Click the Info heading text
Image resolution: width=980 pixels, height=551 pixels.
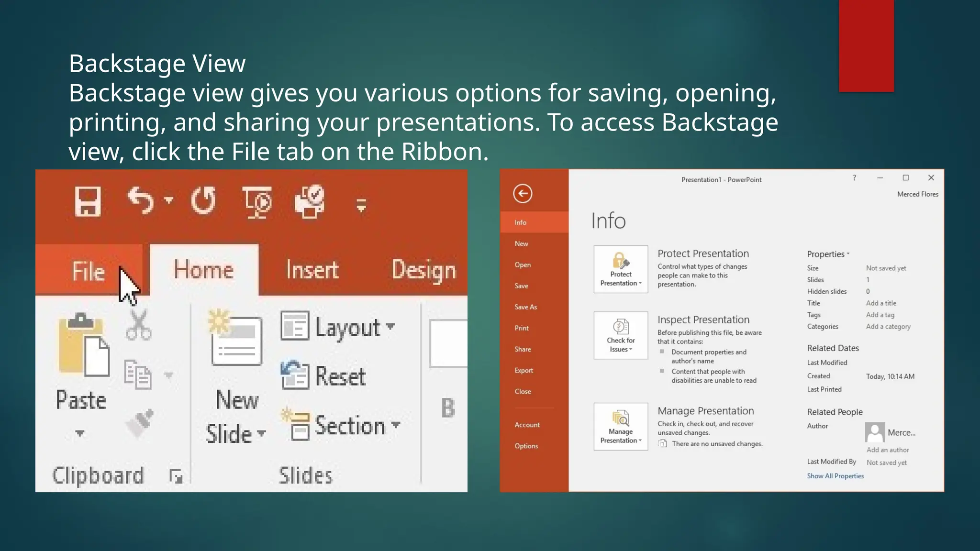[x=608, y=221]
